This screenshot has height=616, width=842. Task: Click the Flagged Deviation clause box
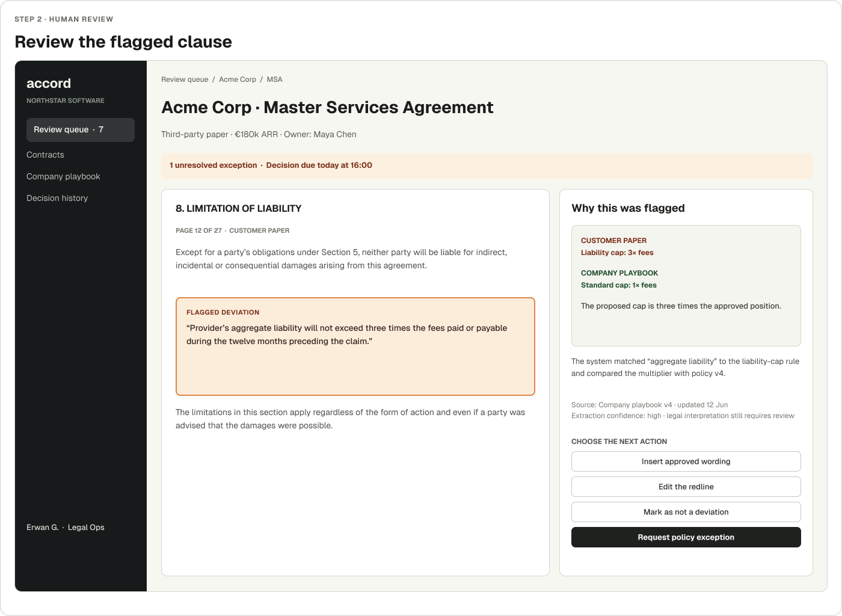[355, 346]
